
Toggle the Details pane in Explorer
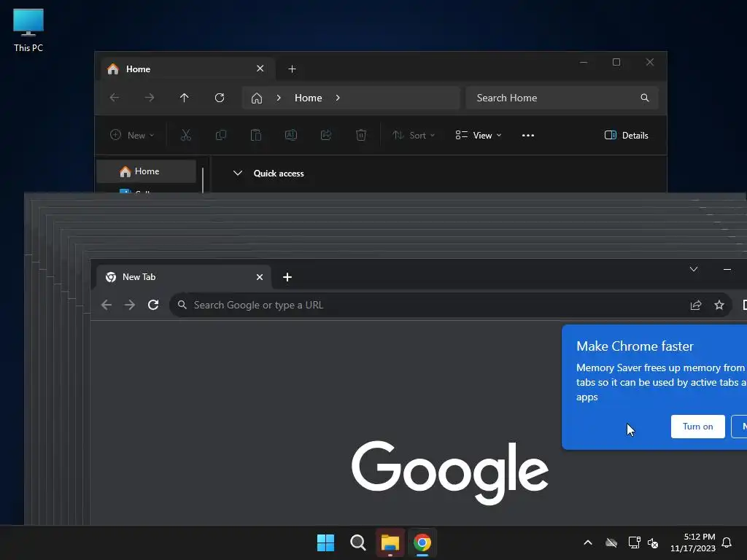click(x=626, y=135)
